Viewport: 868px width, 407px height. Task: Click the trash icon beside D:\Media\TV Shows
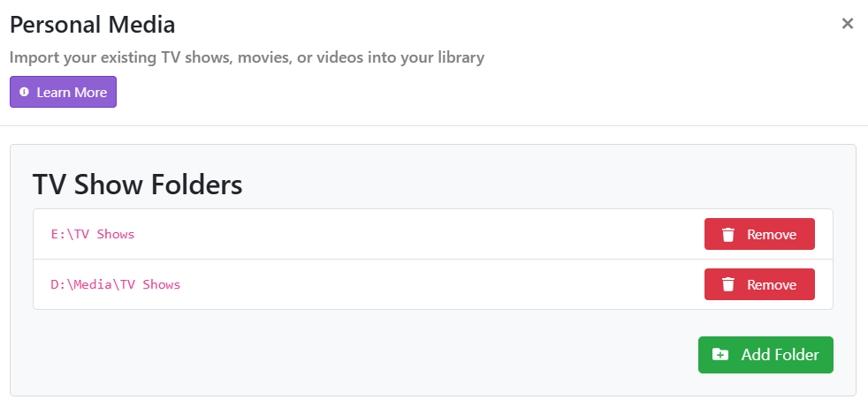pos(728,285)
